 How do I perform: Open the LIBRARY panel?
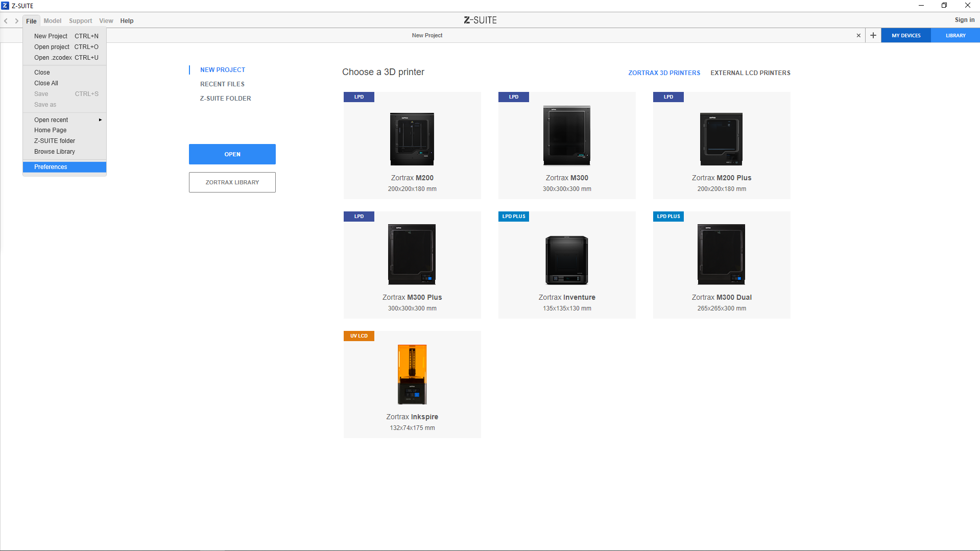point(955,35)
